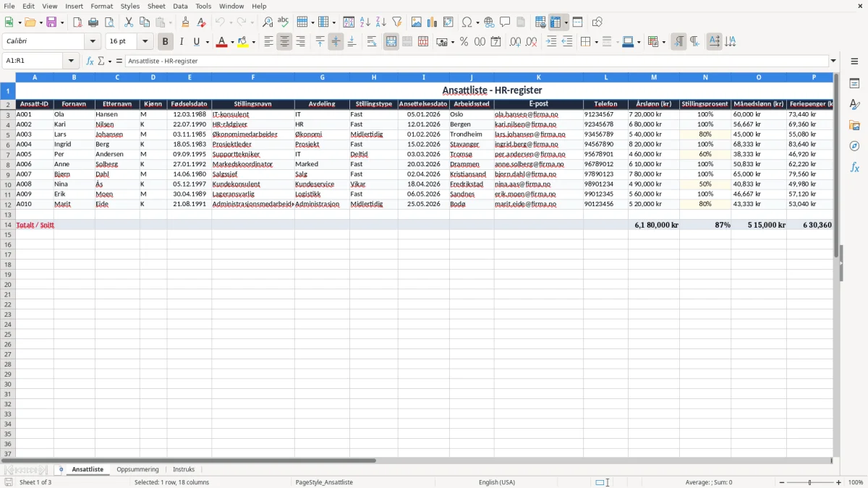Screen dimensions: 868x488
Task: Toggle Wrap Text
Action: point(372,42)
